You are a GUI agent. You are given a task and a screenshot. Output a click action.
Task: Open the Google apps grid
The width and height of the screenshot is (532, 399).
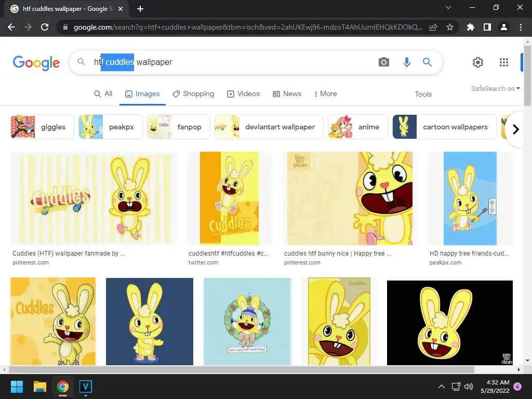point(504,62)
